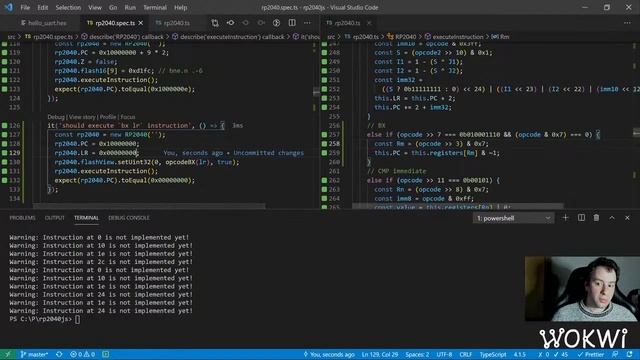Click test status marker on line 126

(x=4, y=125)
